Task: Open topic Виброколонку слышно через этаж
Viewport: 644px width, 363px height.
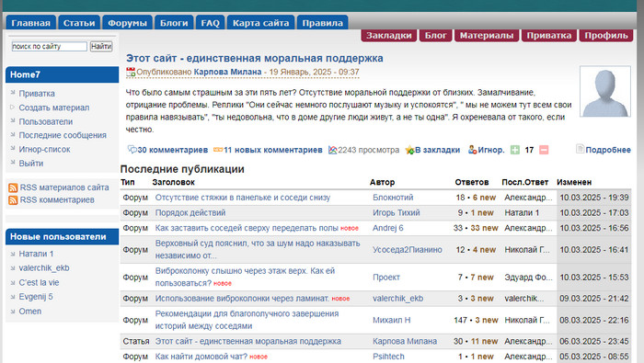Action: (246, 278)
